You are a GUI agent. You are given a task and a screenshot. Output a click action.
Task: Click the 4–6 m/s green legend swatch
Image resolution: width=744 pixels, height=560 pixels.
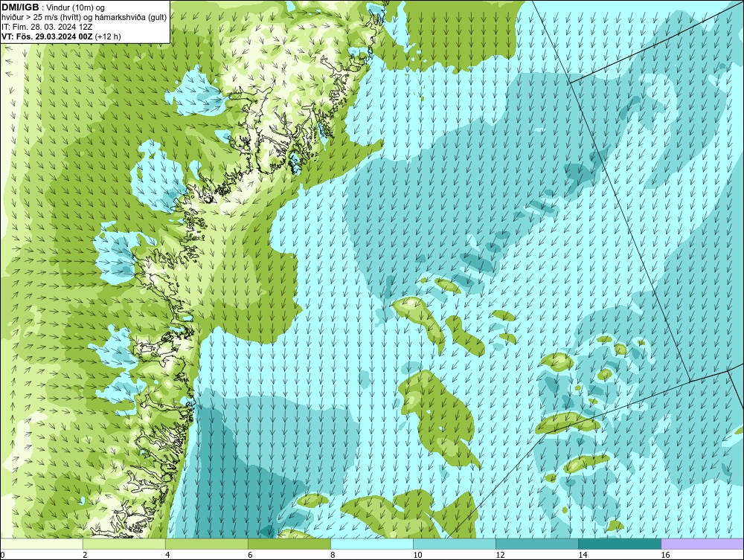click(x=207, y=544)
